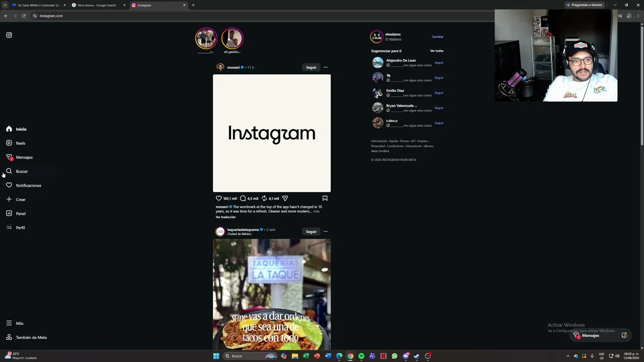
Task: Open File Explorer from the taskbar
Action: [295, 356]
